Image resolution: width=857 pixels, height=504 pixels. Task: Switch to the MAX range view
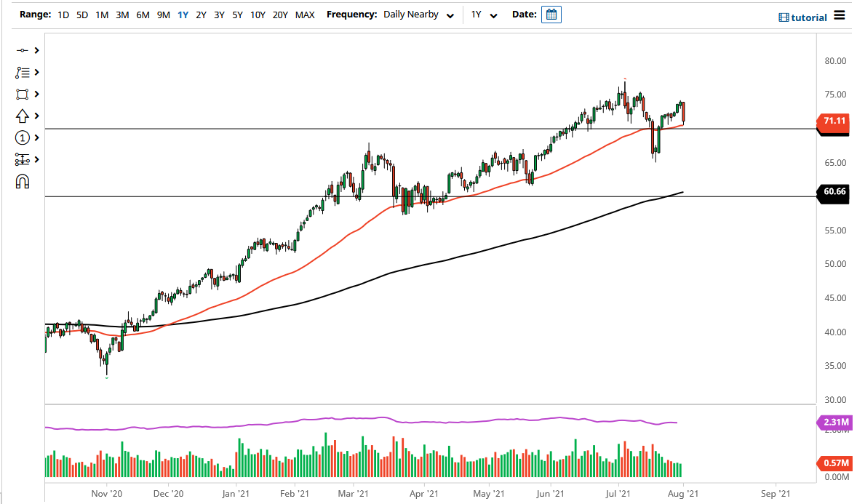point(306,14)
